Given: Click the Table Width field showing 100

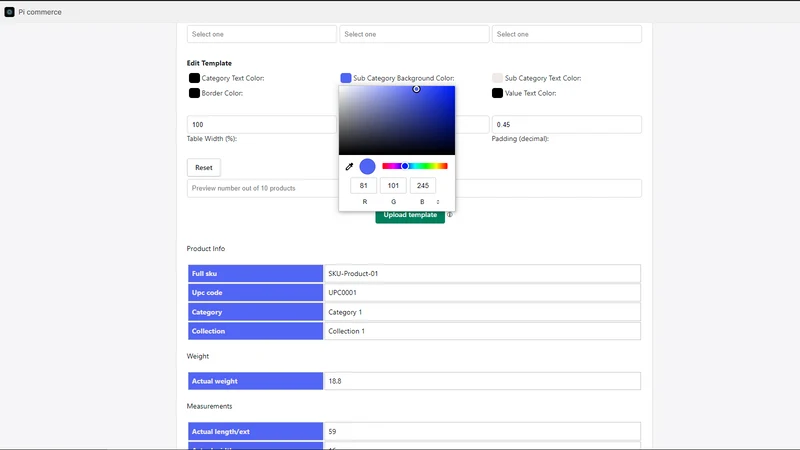Looking at the screenshot, I should tap(262, 124).
